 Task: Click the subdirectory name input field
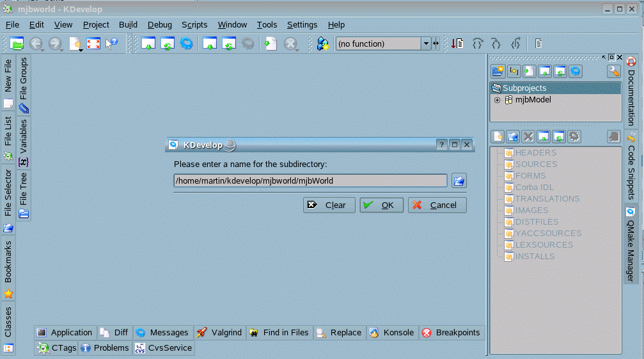click(x=310, y=180)
